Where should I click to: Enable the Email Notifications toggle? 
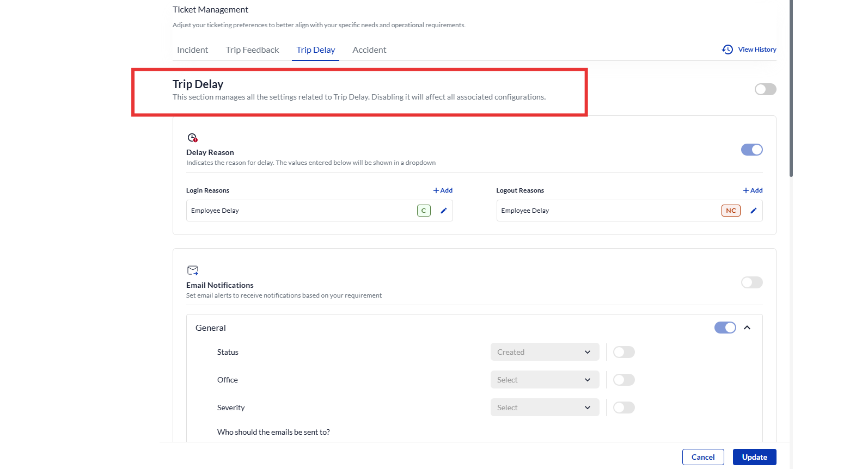751,282
